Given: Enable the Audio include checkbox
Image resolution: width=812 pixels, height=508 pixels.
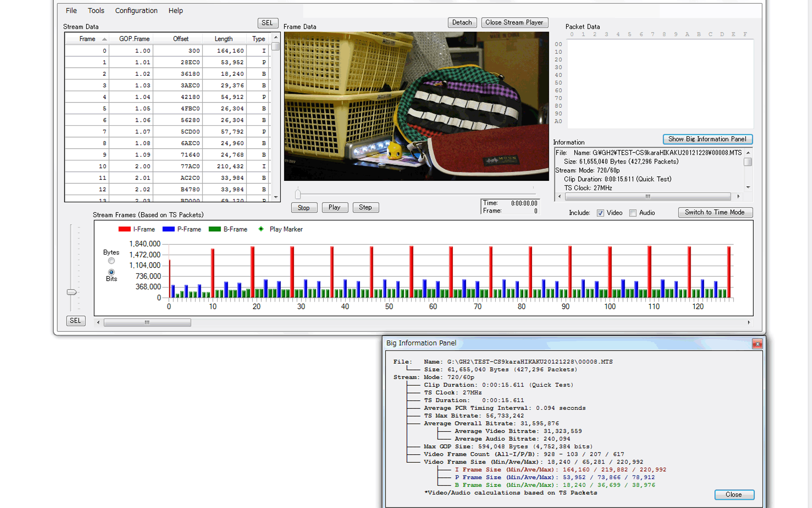Looking at the screenshot, I should 633,213.
